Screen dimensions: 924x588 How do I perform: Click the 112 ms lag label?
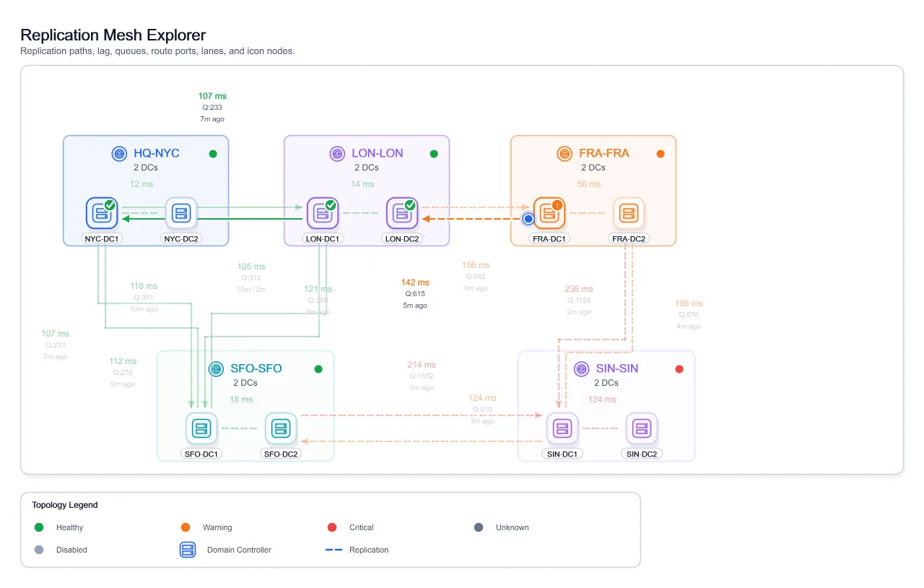tap(123, 361)
